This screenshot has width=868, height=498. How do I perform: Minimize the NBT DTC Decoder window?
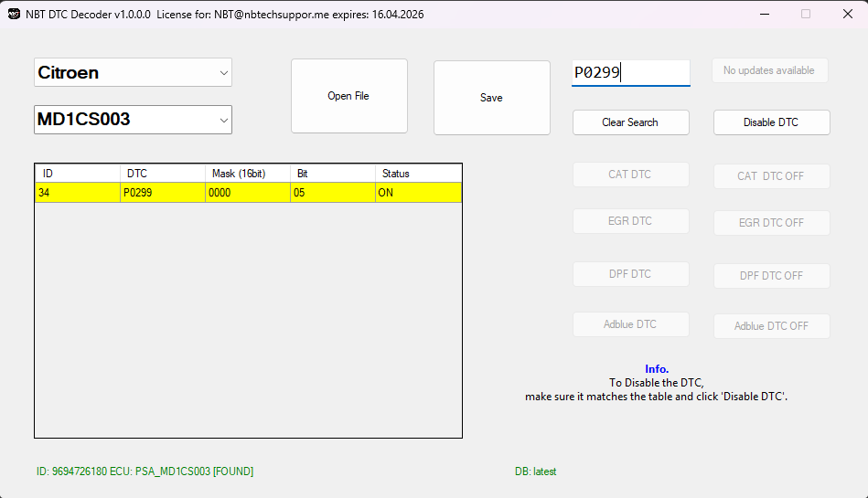click(x=765, y=14)
